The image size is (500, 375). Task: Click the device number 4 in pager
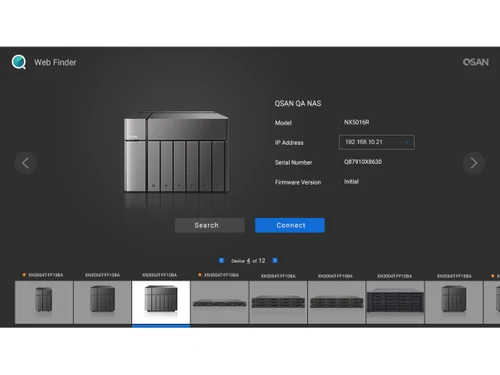pyautogui.click(x=248, y=261)
